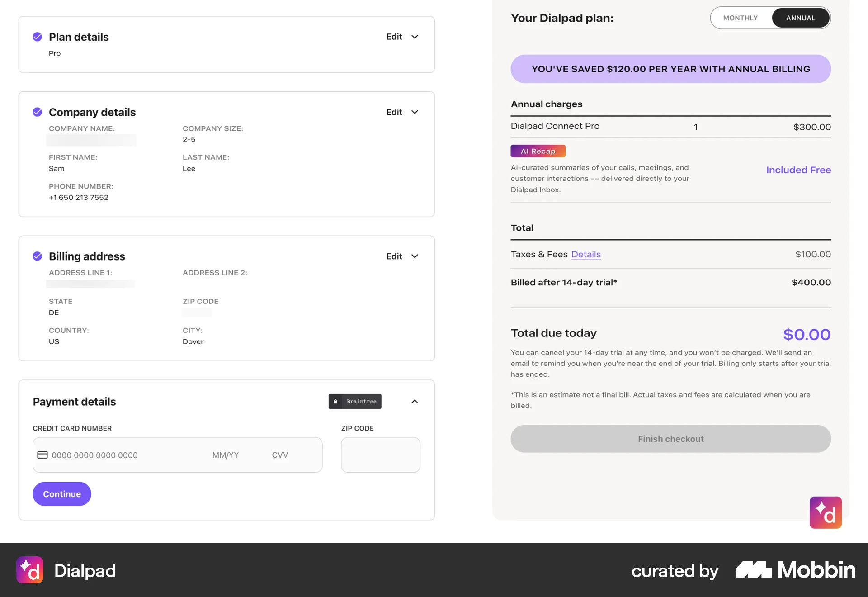Click the Finish checkout button
Image resolution: width=868 pixels, height=597 pixels.
coord(670,438)
